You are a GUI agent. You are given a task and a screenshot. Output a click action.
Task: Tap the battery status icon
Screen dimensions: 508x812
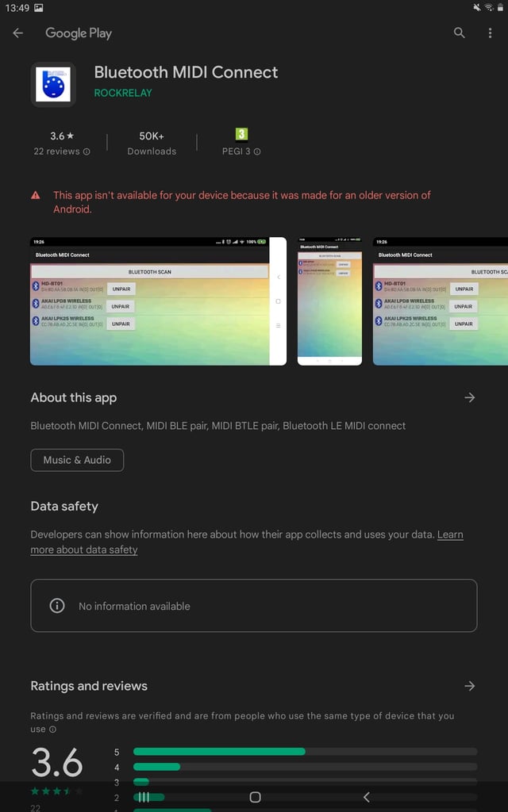click(500, 7)
